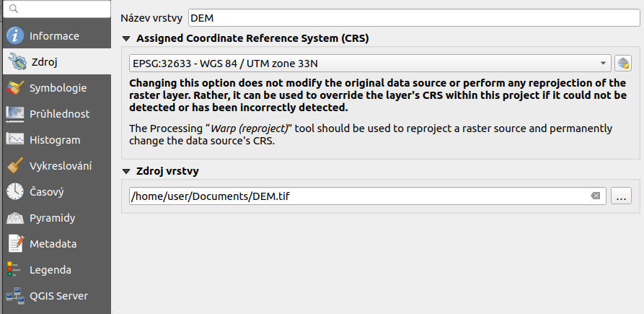Click the Název vrstvy text field

(x=414, y=18)
